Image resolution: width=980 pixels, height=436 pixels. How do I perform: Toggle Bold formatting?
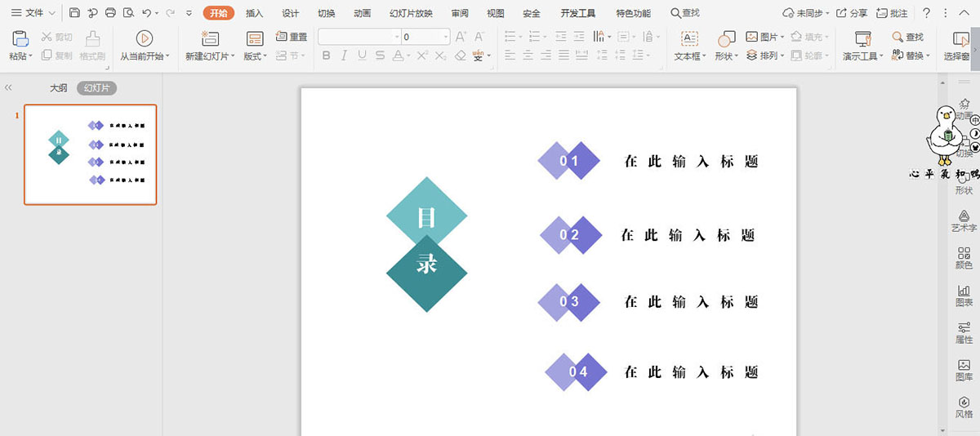tap(327, 56)
